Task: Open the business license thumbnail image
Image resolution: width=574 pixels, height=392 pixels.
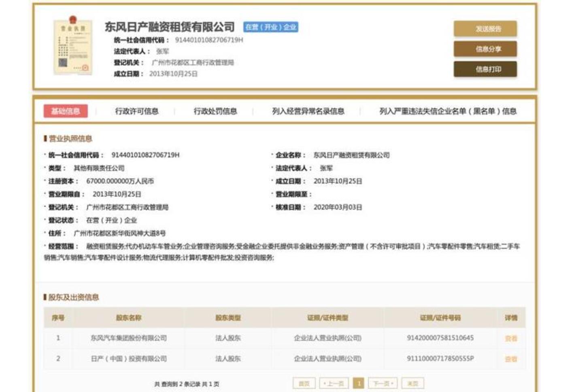Action: click(73, 45)
